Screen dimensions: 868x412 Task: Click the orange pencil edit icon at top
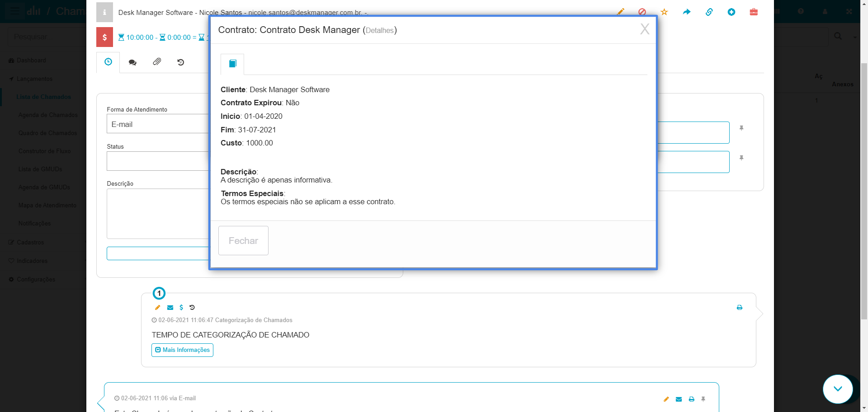point(620,12)
